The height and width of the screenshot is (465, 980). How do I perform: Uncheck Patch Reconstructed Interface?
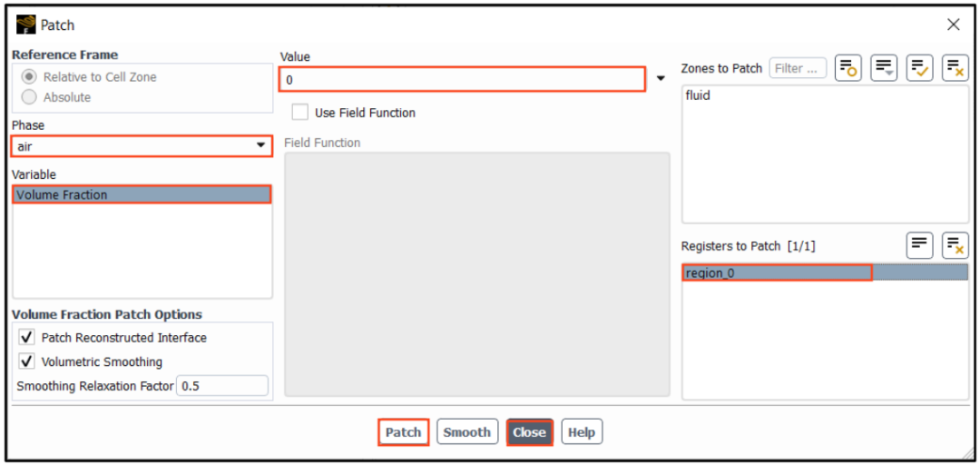point(27,338)
